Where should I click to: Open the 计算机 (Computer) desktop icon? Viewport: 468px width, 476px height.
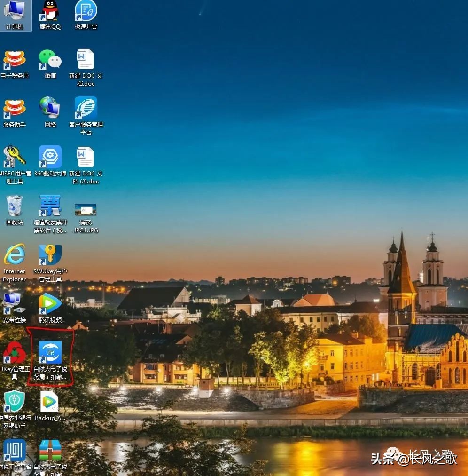coord(15,12)
